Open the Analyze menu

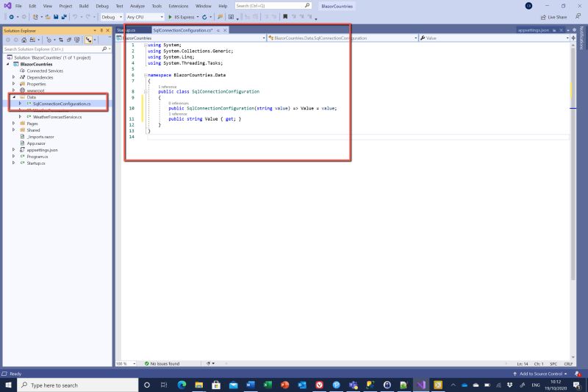137,6
